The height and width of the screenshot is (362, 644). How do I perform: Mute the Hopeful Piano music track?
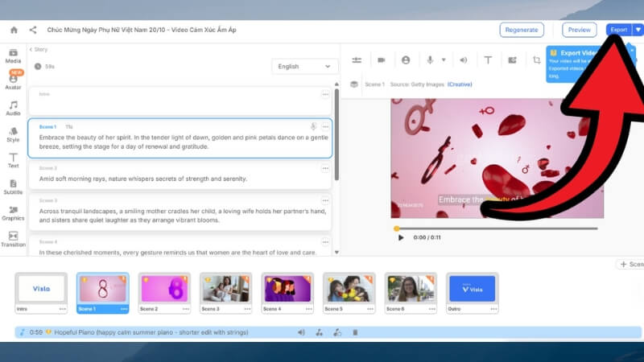point(301,332)
